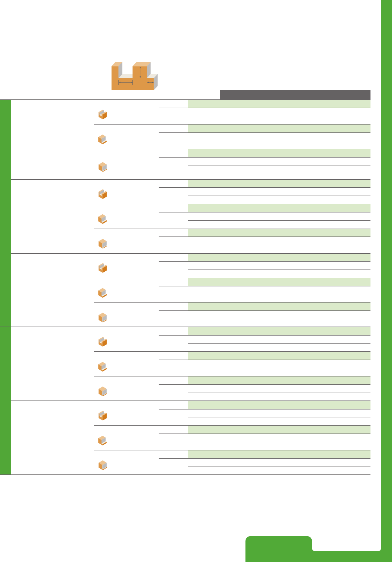
Task: Click the wide slot-width arrow on the workpiece diagram
Action: 126,83
